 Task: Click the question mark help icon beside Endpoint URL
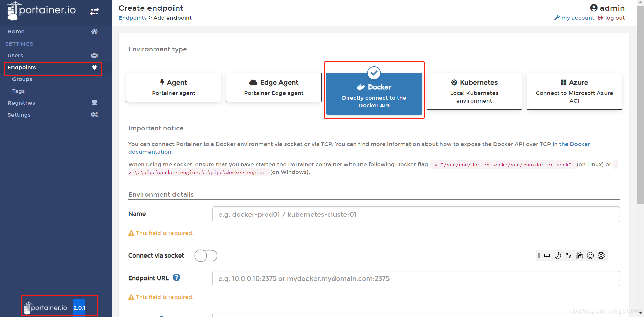point(176,278)
